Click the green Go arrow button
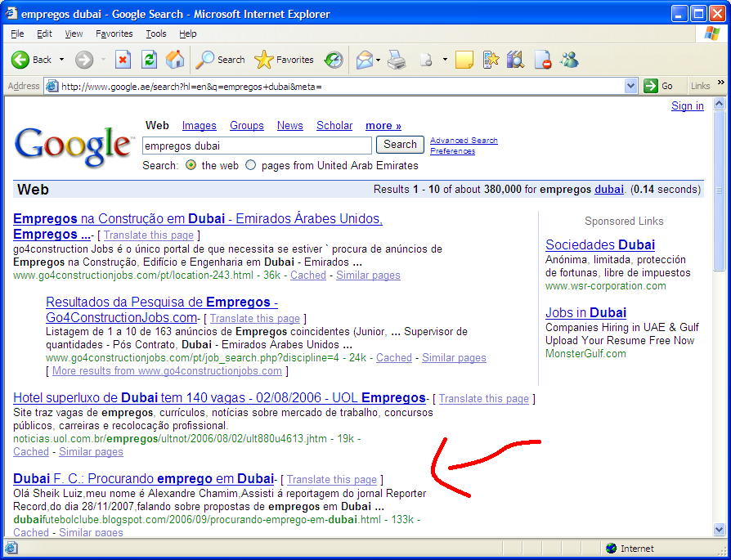The height and width of the screenshot is (560, 731). [650, 86]
